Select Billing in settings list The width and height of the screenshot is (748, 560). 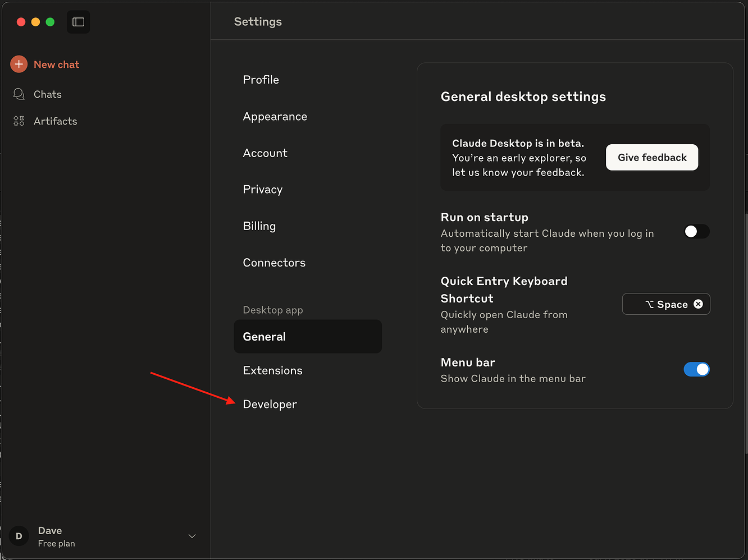click(x=259, y=226)
